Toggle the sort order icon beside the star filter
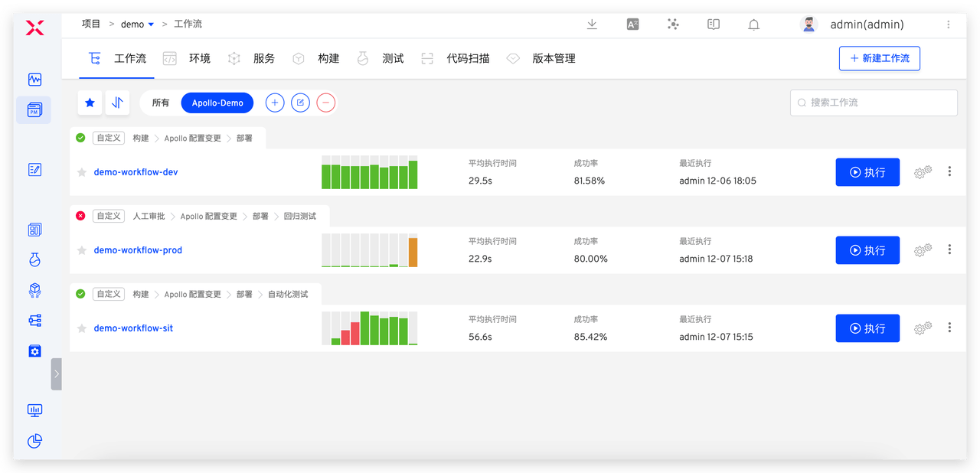This screenshot has width=980, height=473. (x=117, y=103)
